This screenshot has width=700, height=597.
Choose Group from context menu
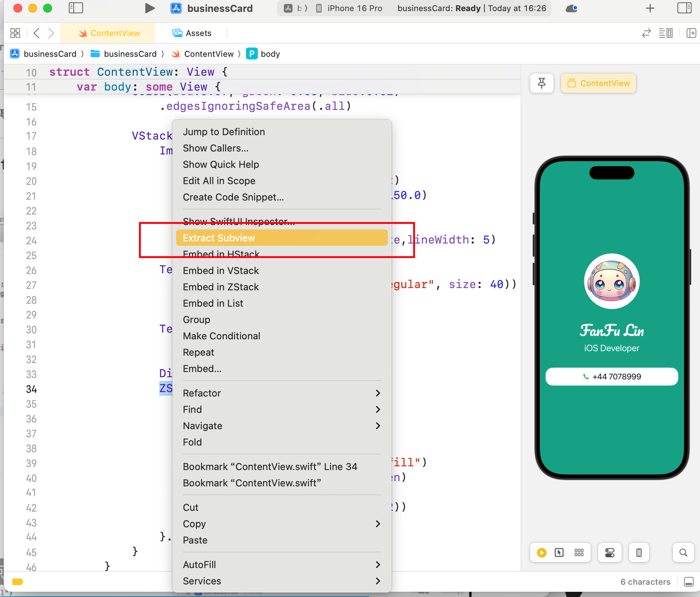(282, 320)
